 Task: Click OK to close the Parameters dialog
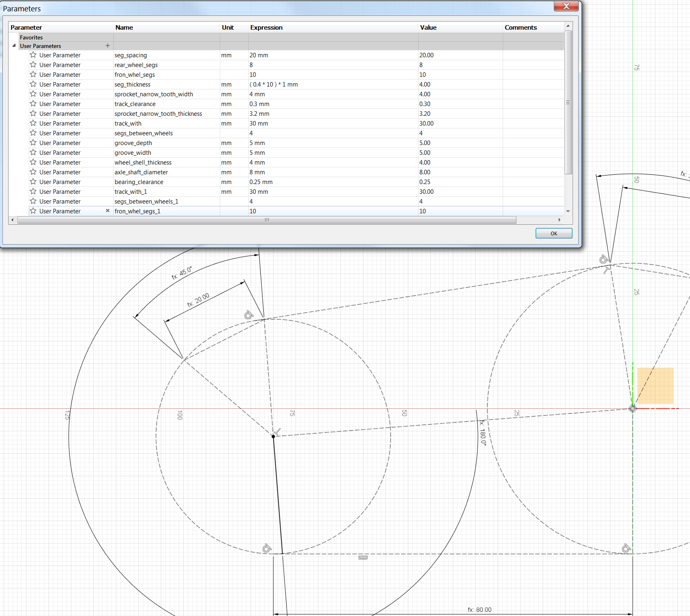553,233
